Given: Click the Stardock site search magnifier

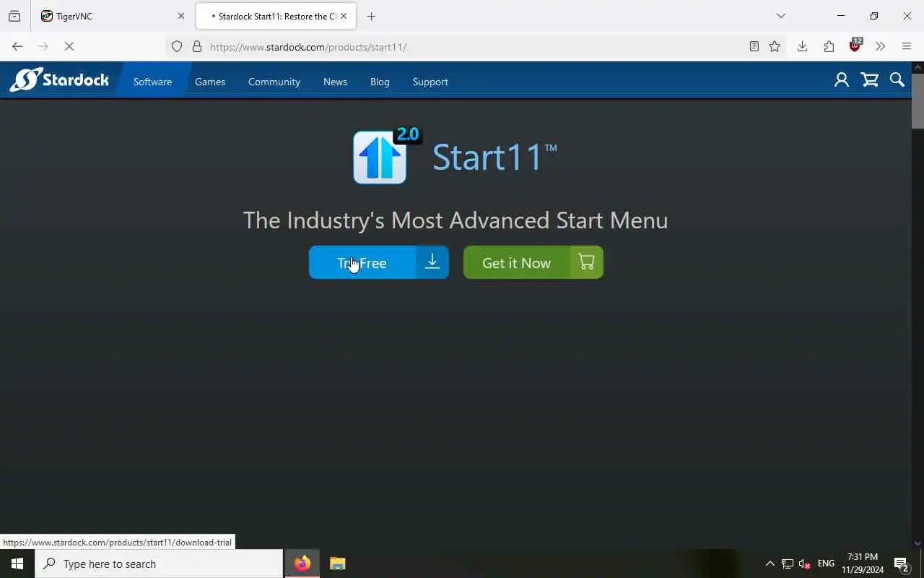Looking at the screenshot, I should [897, 80].
